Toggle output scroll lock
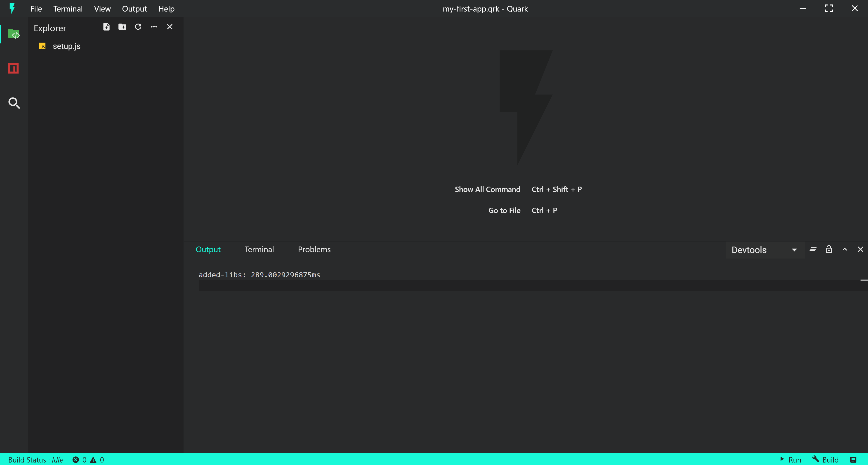Screen dimensions: 868x465 click(x=829, y=249)
